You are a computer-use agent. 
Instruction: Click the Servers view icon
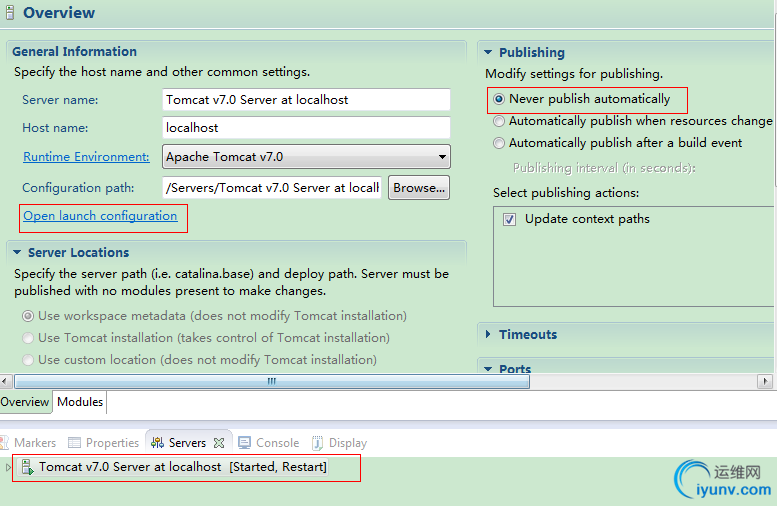pyautogui.click(x=158, y=443)
